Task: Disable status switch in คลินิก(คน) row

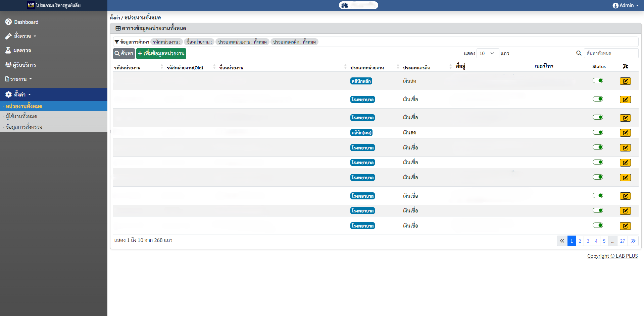Action: click(598, 132)
